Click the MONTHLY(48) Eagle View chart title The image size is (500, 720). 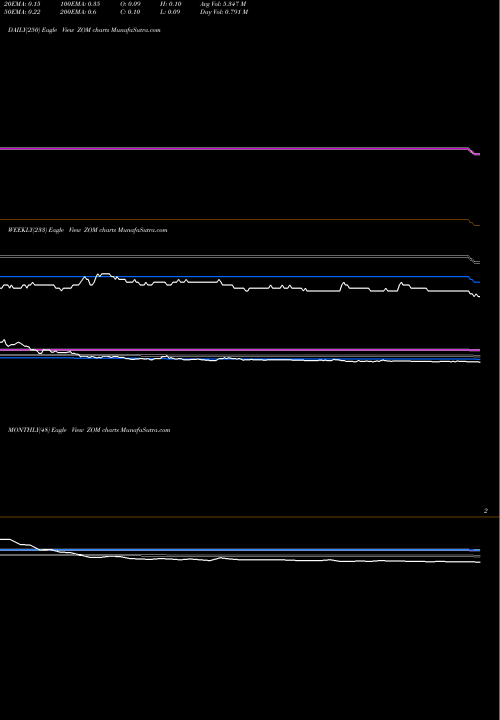click(89, 430)
